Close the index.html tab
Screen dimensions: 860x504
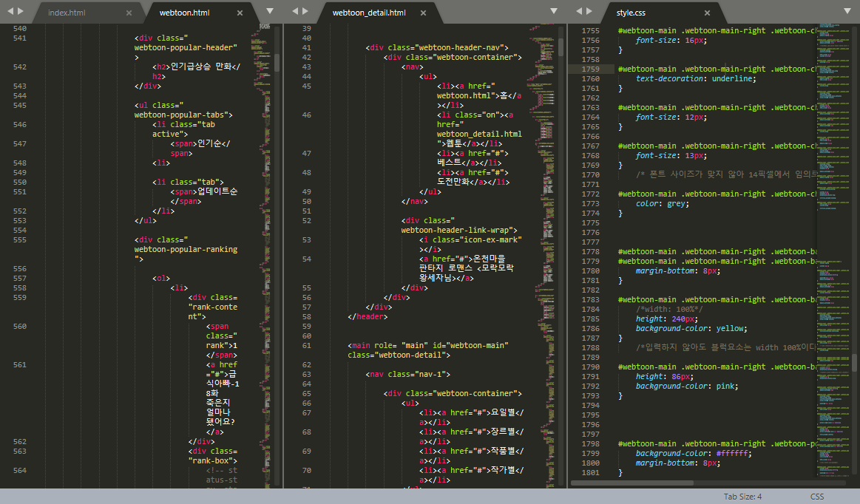tap(129, 13)
